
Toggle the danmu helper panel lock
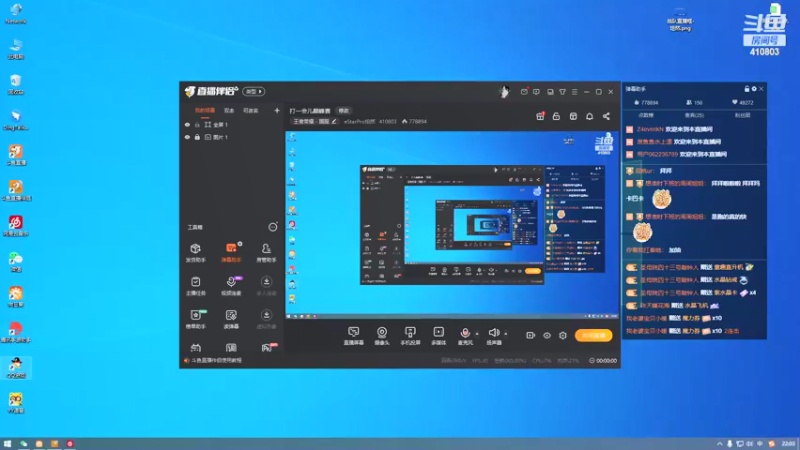click(x=746, y=89)
